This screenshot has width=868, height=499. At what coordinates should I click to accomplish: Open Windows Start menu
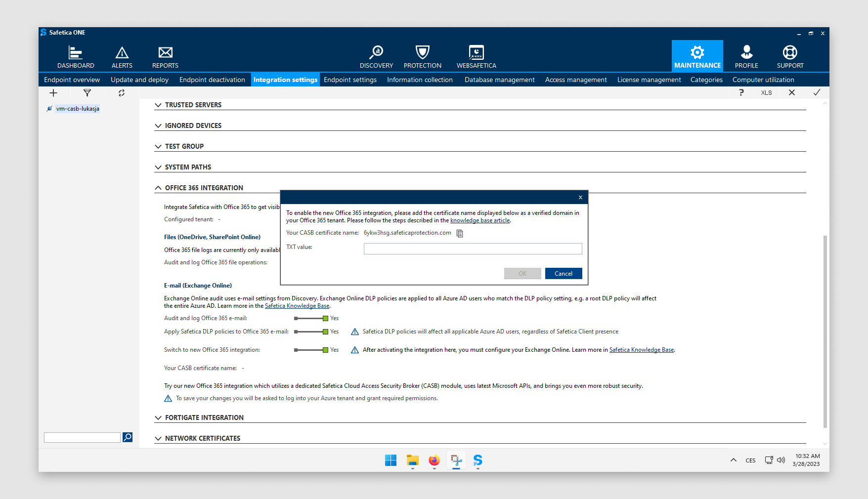(x=391, y=460)
